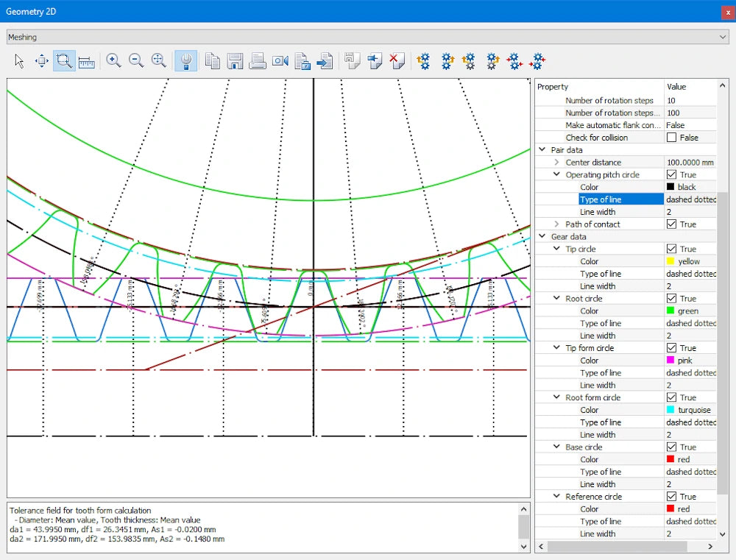Choose the measure ruler tool
This screenshot has width=736, height=560.
(x=87, y=61)
